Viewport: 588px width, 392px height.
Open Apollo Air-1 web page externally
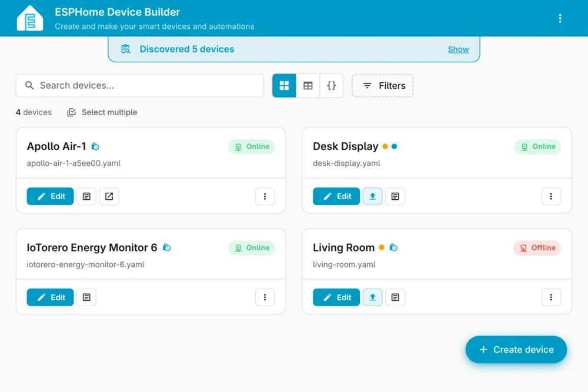[x=109, y=196]
